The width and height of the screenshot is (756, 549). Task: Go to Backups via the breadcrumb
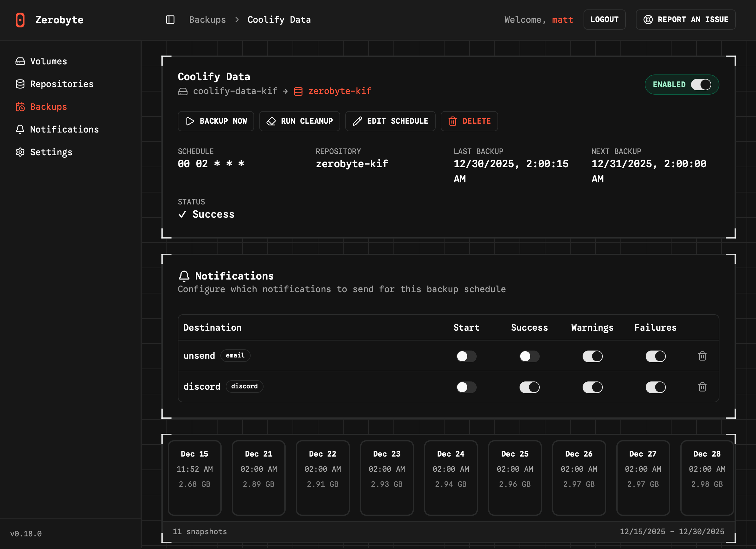point(207,20)
